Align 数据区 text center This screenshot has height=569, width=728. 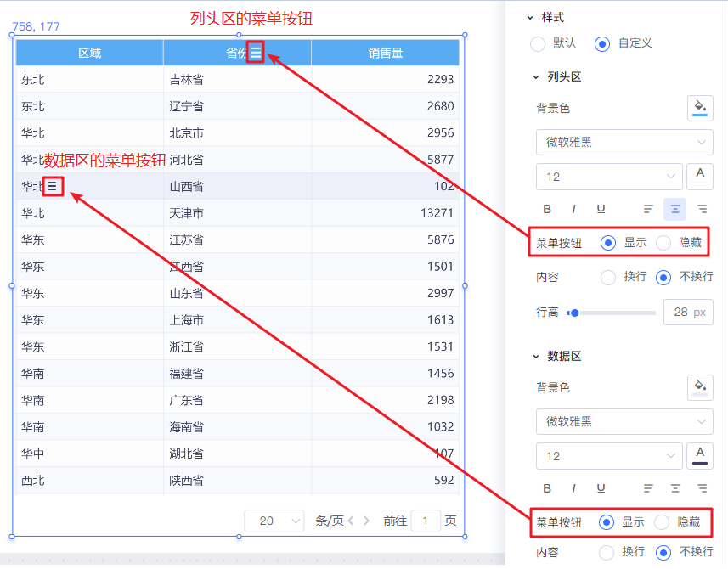[675, 488]
